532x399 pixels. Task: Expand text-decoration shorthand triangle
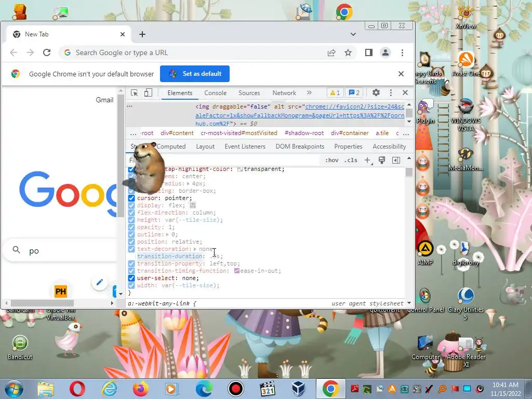[195, 249]
